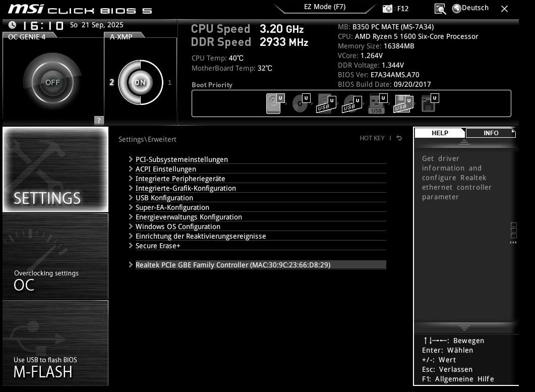
Task: Click the help panel upper scroll handle
Action: (x=464, y=142)
